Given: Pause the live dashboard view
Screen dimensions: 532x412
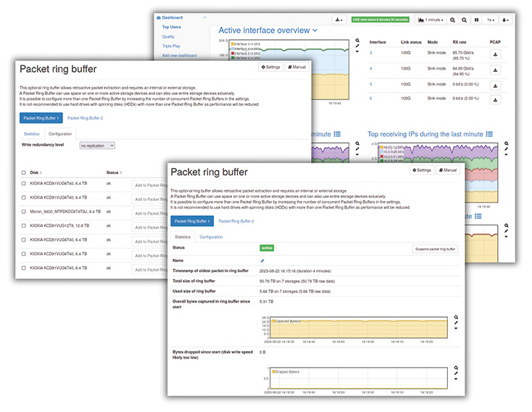Looking at the screenshot, I should 476,20.
